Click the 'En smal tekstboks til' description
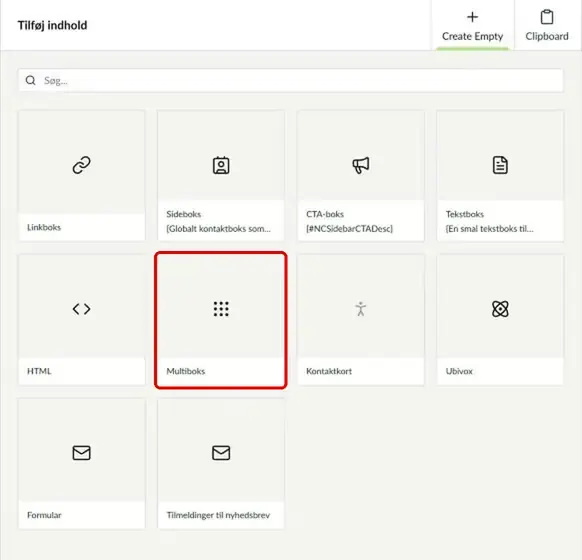Screen dimensions: 582x560 pos(490,229)
